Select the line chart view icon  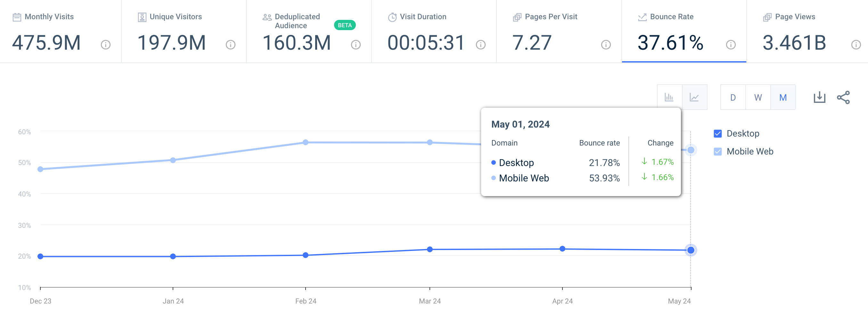695,97
